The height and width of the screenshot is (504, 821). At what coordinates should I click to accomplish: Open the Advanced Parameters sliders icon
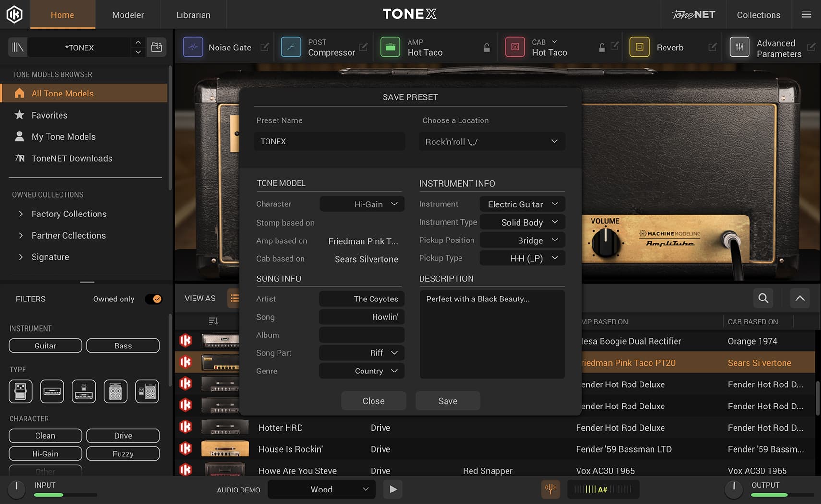[739, 47]
